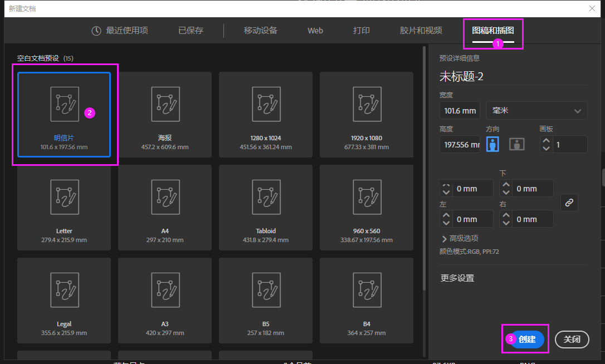
Task: Open the 毫米 unit dropdown
Action: tap(536, 110)
